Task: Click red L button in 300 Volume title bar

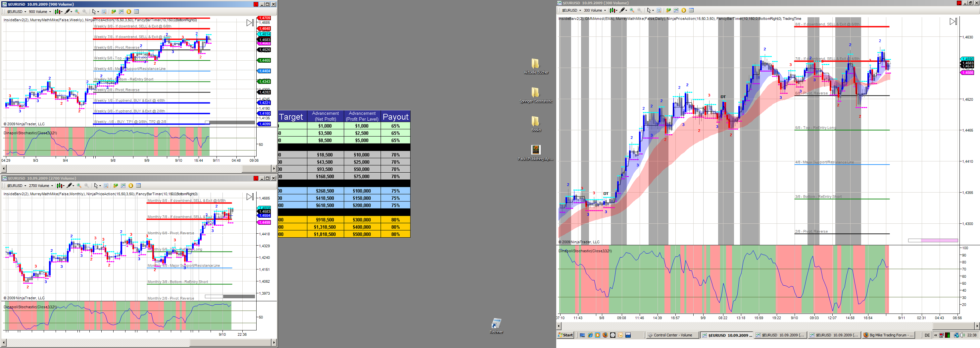Action: 959,3
